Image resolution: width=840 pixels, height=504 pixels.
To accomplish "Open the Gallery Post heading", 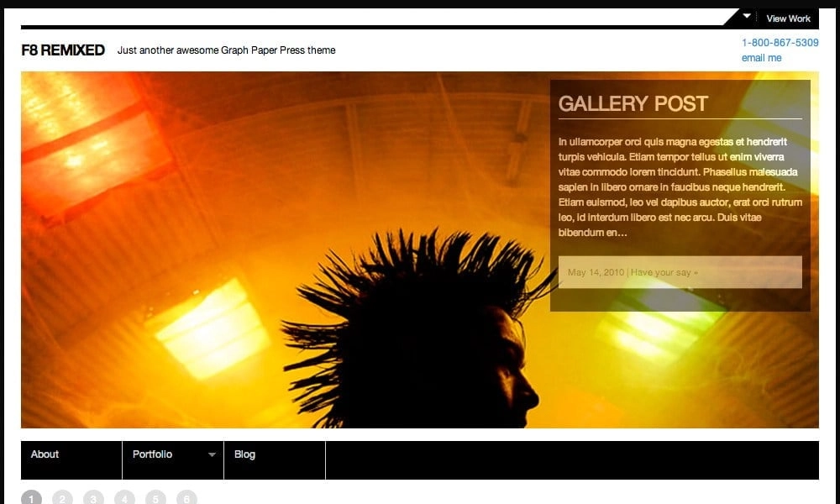I will click(633, 104).
